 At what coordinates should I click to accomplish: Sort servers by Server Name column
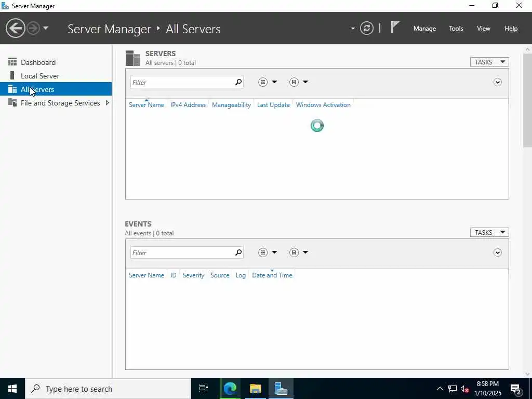point(146,105)
